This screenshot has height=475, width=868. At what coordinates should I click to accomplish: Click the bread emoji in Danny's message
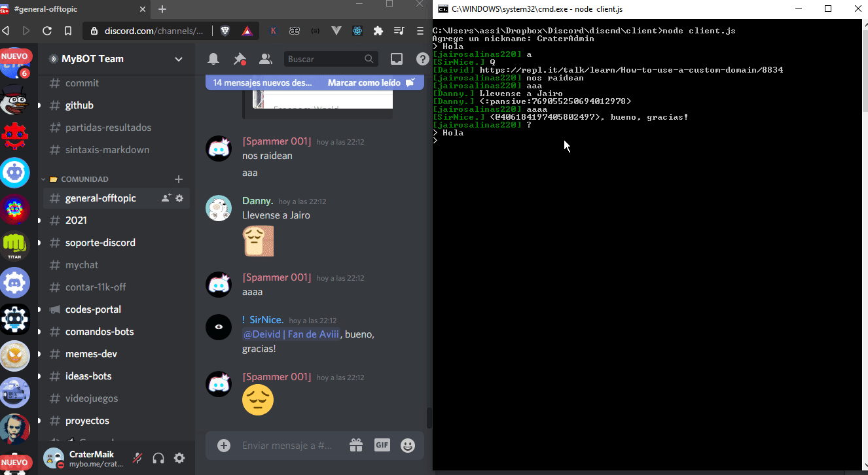coord(258,241)
